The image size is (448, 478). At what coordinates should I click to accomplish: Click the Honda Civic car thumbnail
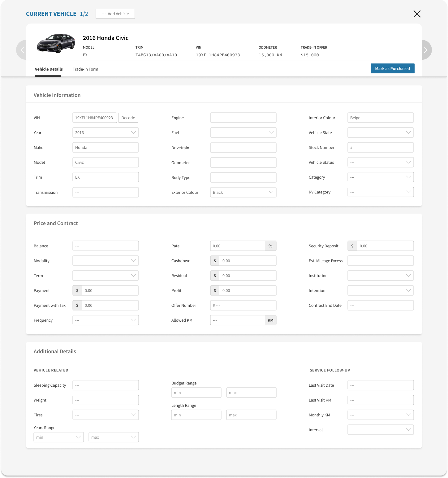[x=56, y=43]
